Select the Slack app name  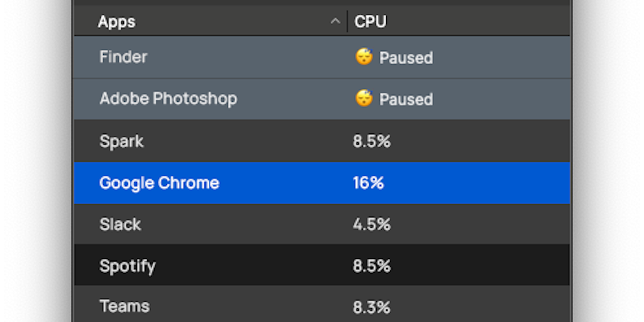pyautogui.click(x=120, y=225)
